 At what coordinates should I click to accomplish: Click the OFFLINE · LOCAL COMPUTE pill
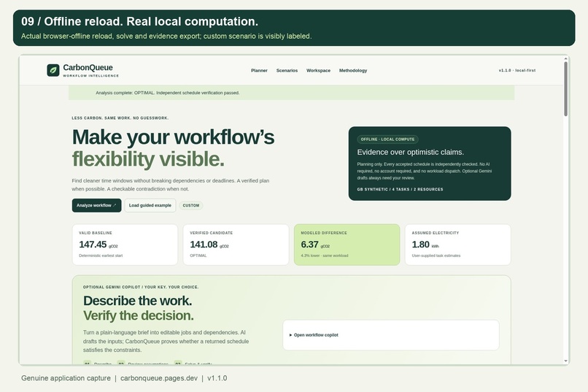388,139
